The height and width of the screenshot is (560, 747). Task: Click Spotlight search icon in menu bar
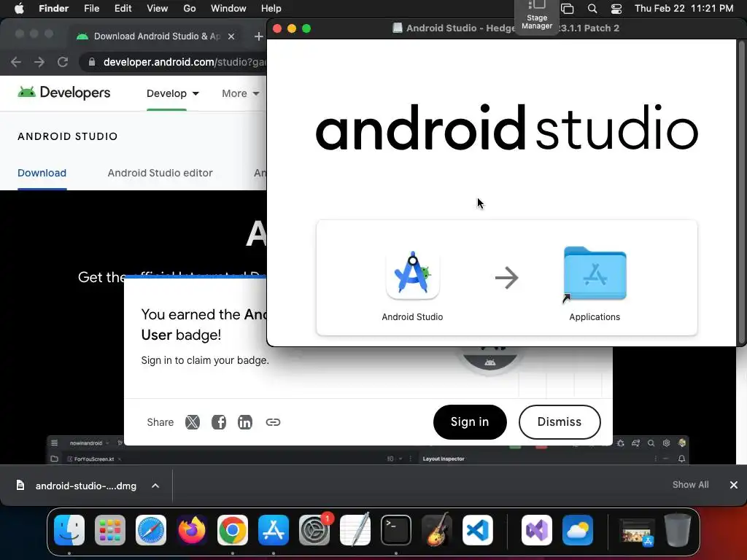[x=592, y=9]
